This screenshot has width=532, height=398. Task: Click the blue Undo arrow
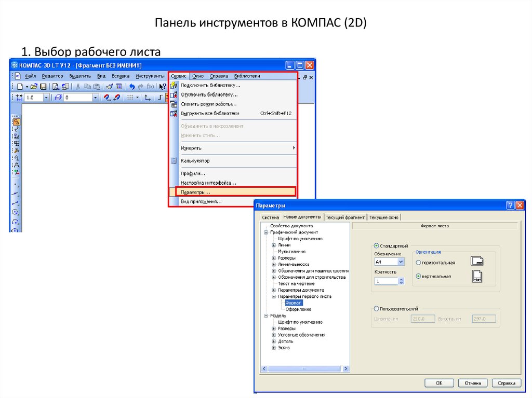pyautogui.click(x=131, y=87)
